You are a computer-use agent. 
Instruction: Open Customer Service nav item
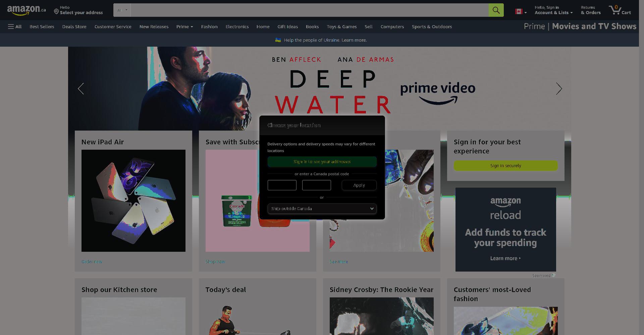pyautogui.click(x=113, y=27)
